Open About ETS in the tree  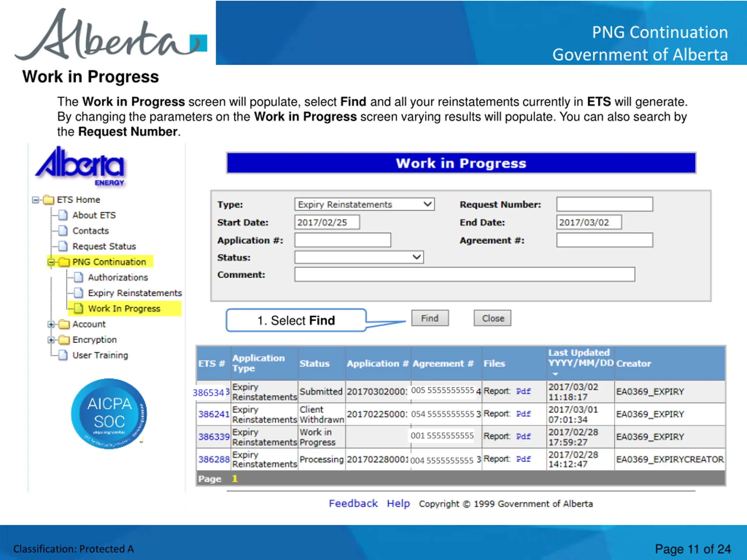[94, 215]
